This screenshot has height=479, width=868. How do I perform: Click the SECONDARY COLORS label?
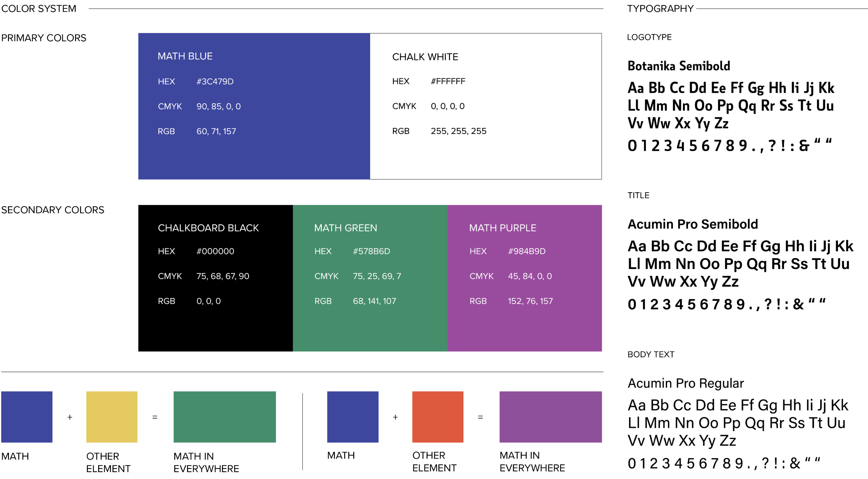click(x=53, y=210)
